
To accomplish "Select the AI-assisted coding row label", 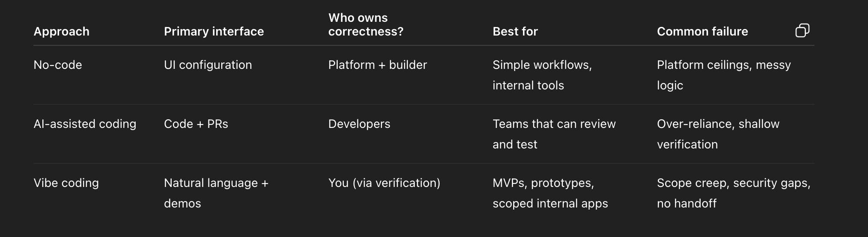I will pos(85,124).
